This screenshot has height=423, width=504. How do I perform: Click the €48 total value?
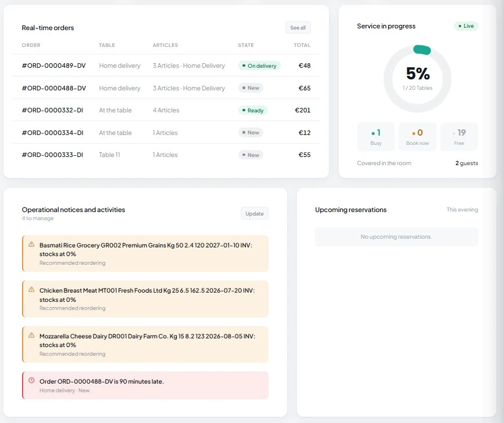click(x=304, y=65)
